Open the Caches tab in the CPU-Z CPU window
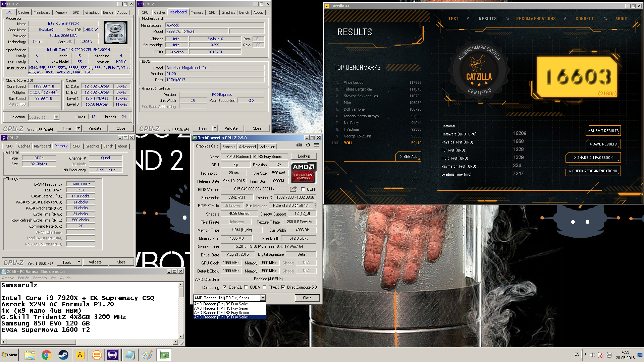 click(x=24, y=12)
